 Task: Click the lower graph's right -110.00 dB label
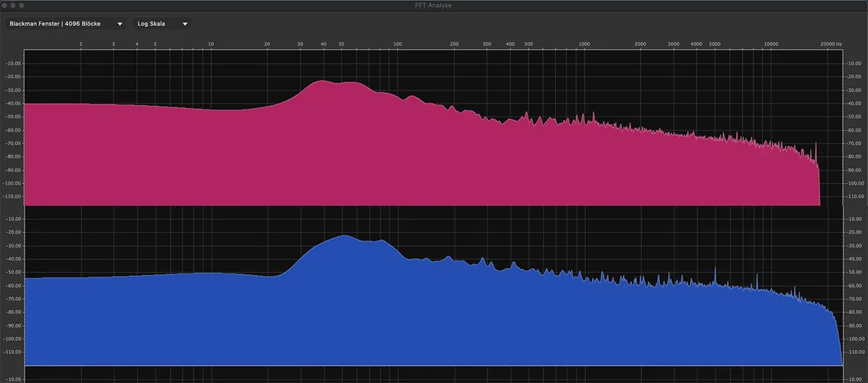(x=854, y=352)
